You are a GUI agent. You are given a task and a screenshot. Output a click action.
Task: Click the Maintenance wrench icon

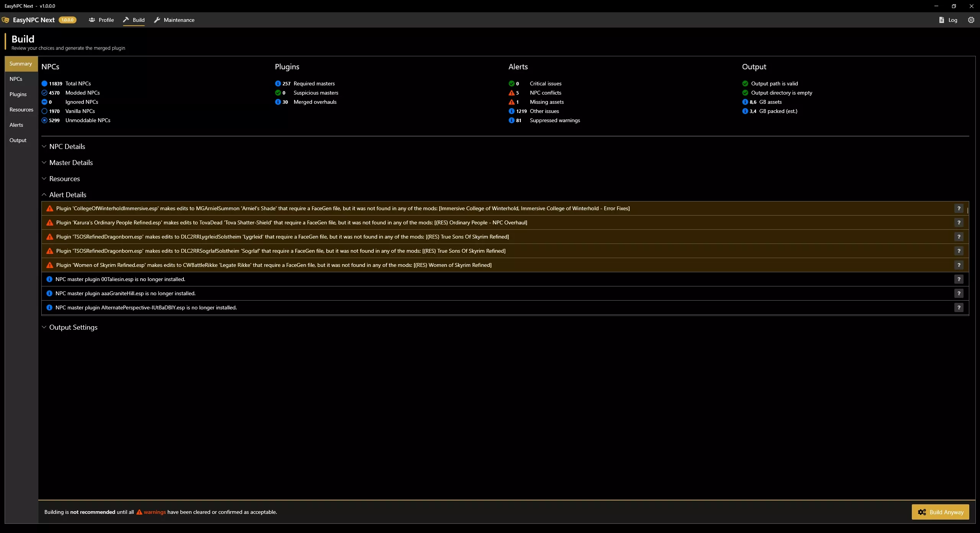(x=157, y=20)
